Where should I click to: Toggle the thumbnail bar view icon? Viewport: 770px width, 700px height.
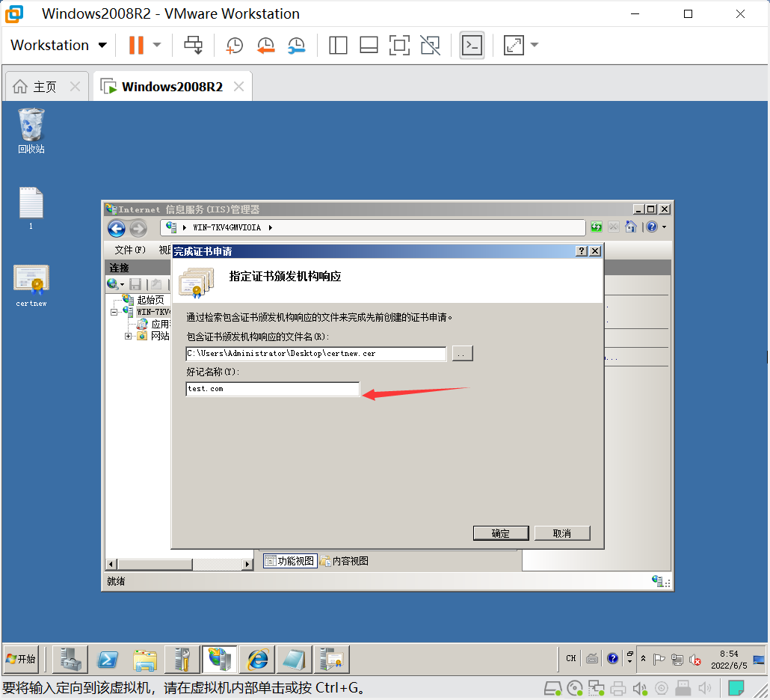(369, 45)
